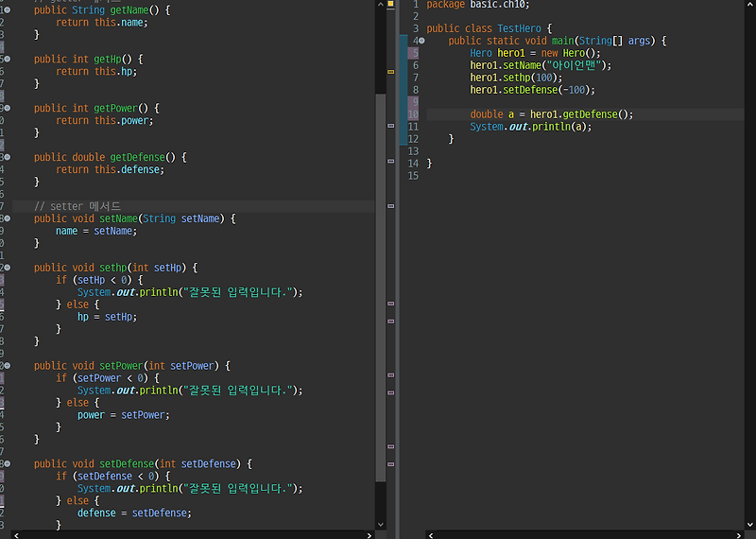Click the "hero1.setDefense(-100);" statement
This screenshot has height=539, width=756.
pos(532,90)
